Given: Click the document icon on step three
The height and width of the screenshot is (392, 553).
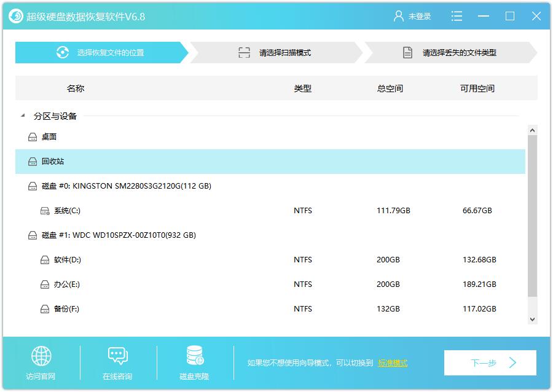Looking at the screenshot, I should tap(407, 53).
